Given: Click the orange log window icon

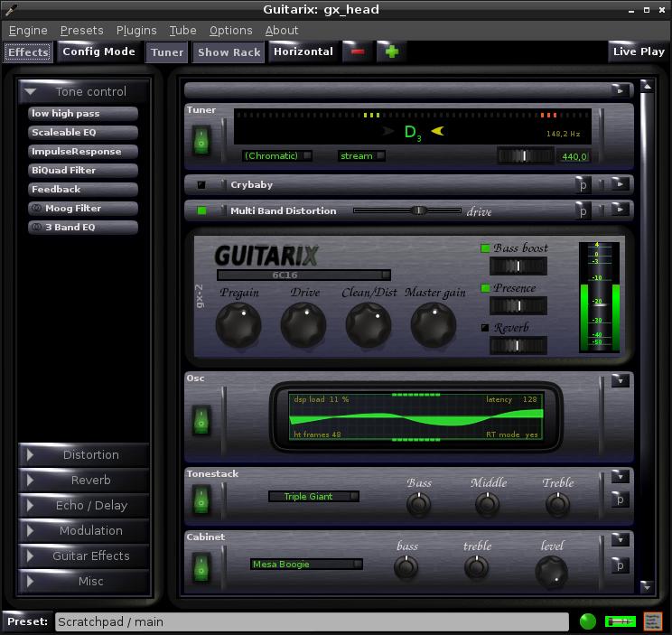Looking at the screenshot, I should [653, 621].
